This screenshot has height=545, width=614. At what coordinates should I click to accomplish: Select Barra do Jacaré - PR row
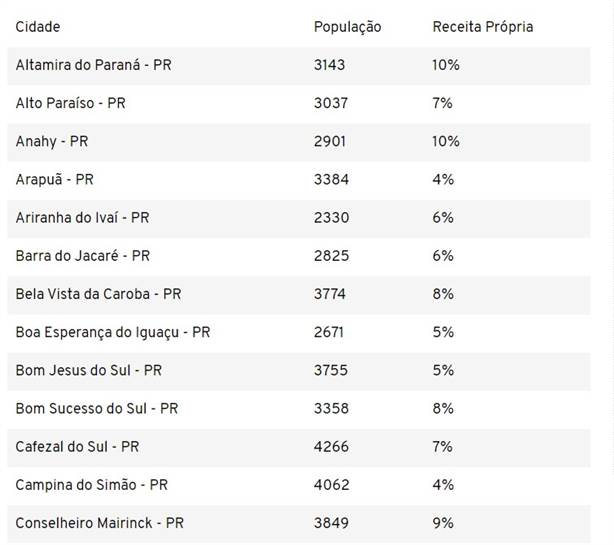[x=299, y=256]
